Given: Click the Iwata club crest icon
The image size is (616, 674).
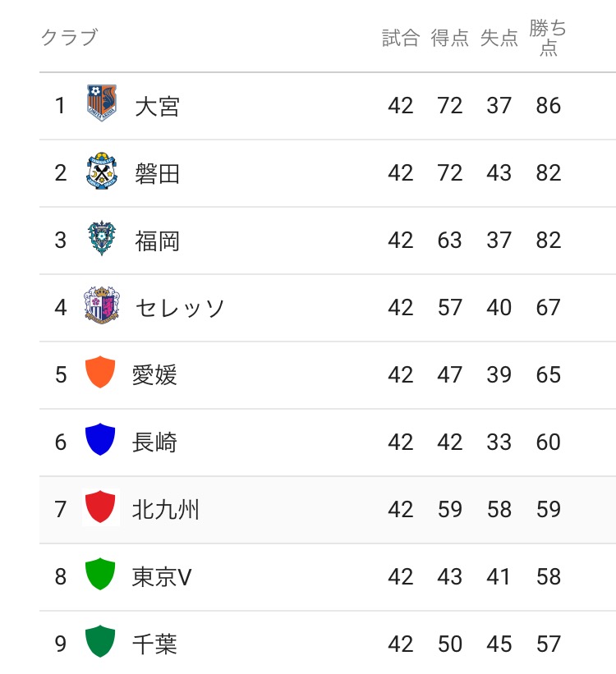Looking at the screenshot, I should click(x=102, y=172).
